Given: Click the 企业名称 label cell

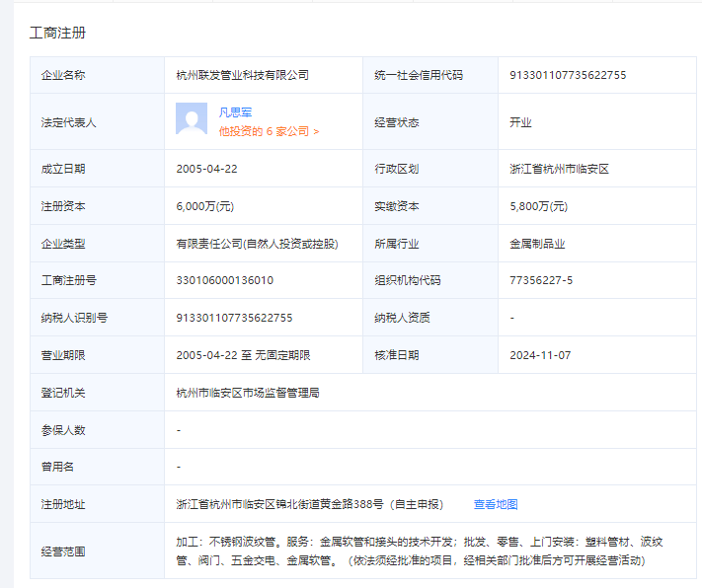Looking at the screenshot, I should [97, 75].
